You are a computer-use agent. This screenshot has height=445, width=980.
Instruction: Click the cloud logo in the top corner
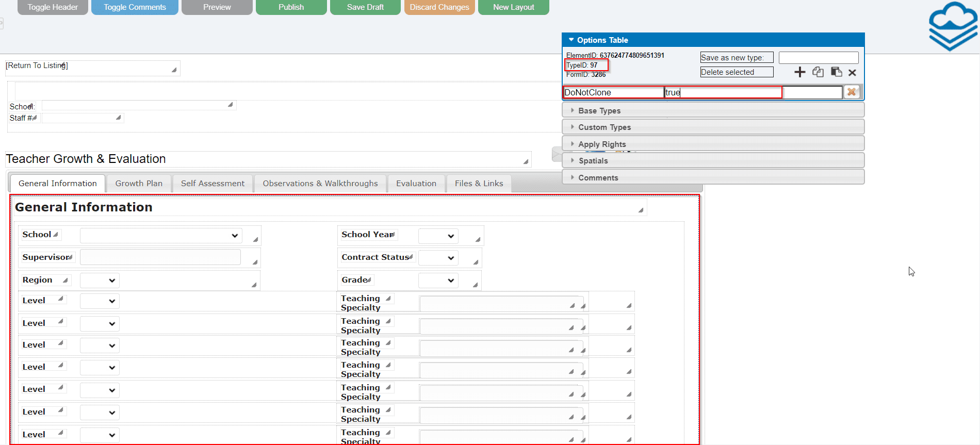pos(953,26)
